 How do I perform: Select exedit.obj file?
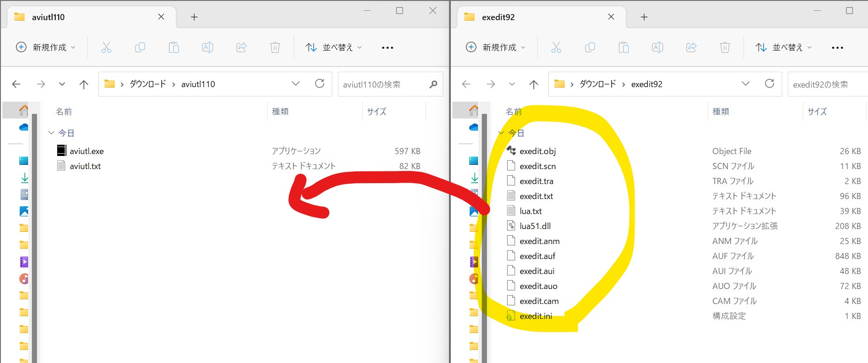click(538, 151)
